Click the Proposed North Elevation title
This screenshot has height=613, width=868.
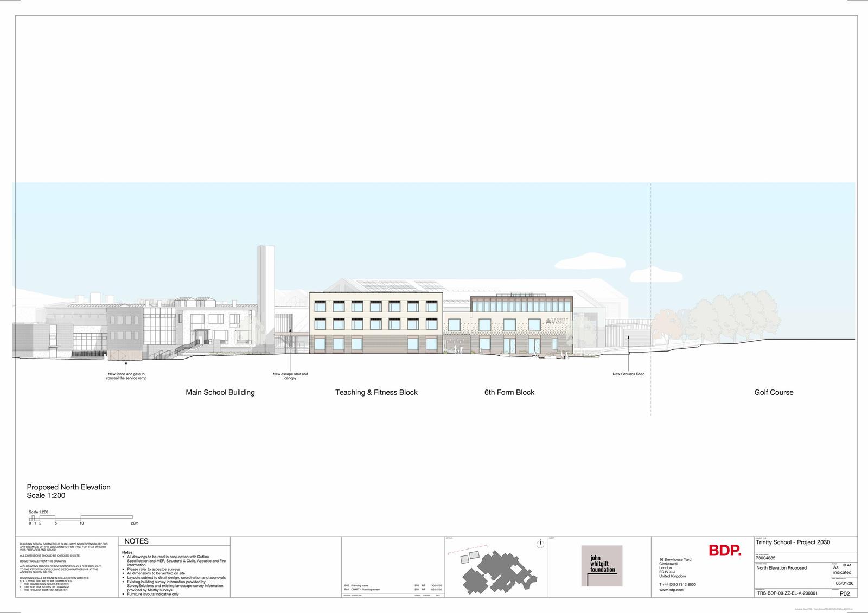pos(68,487)
